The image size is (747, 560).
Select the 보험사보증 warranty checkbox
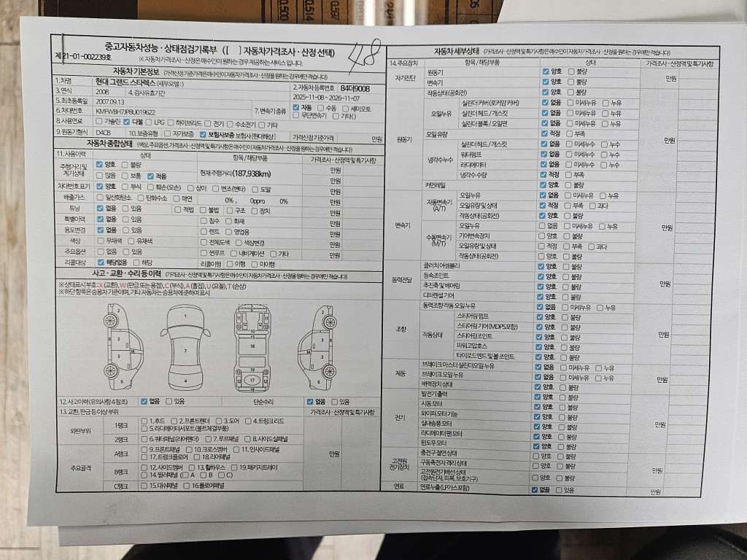[204, 134]
